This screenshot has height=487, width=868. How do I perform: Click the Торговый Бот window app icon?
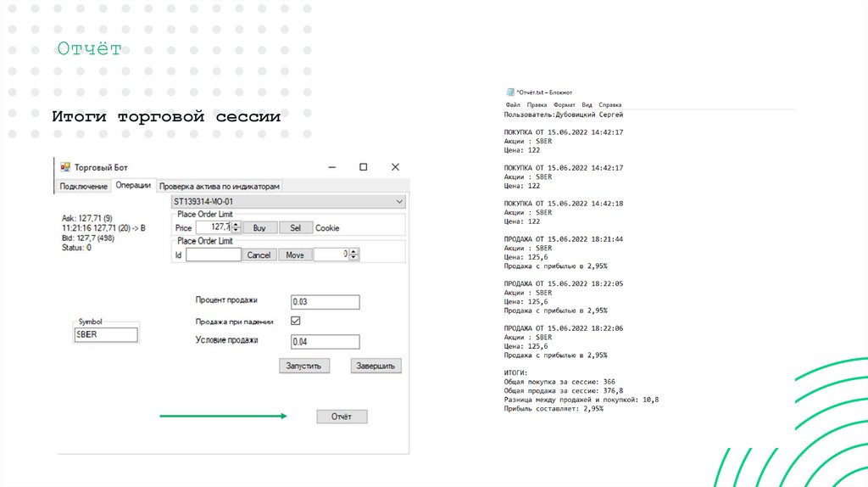65,167
